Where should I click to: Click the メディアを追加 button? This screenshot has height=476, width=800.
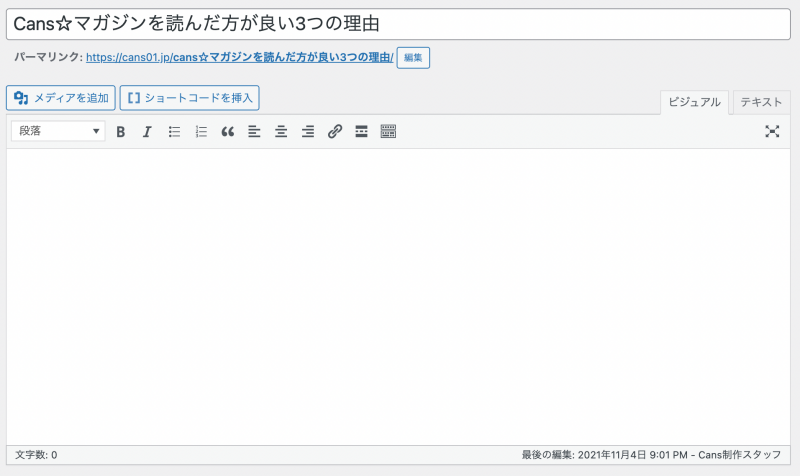[x=61, y=98]
